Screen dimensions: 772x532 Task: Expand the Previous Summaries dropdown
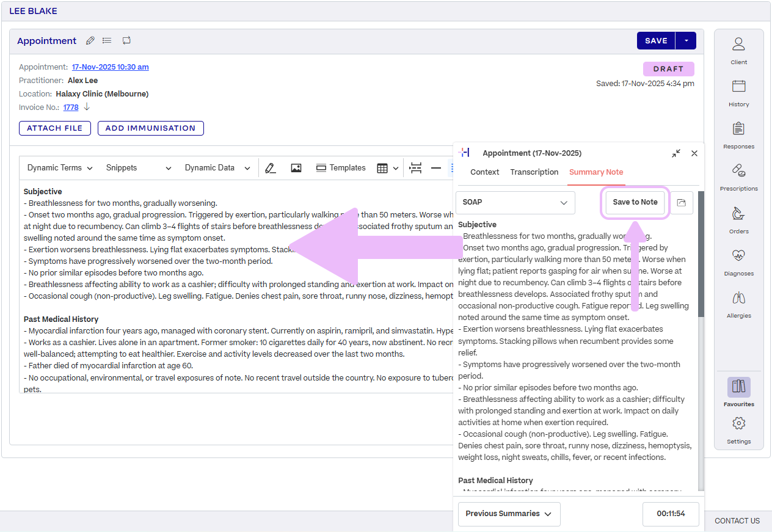(x=509, y=514)
